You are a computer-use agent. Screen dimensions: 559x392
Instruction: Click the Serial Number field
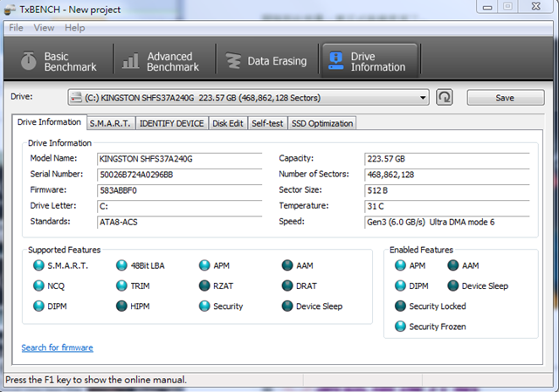click(179, 175)
